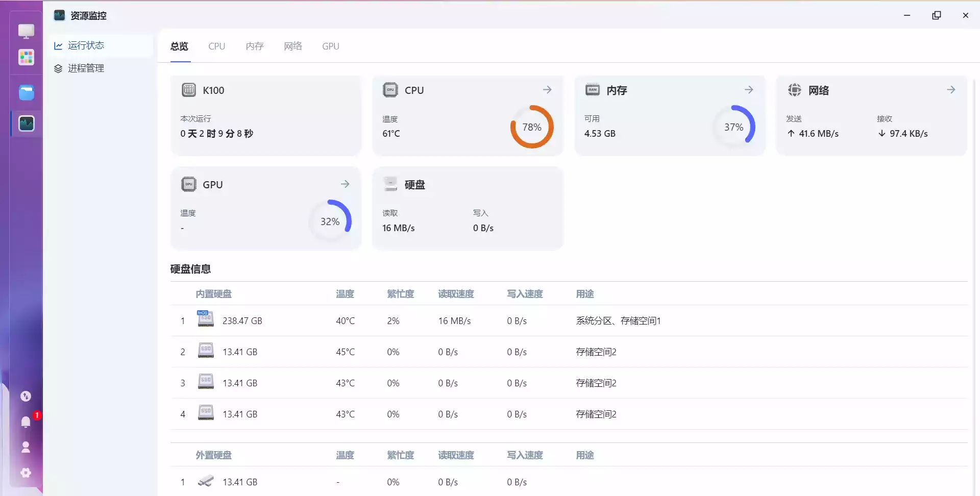Click the 内置硬盘 column header

pos(213,294)
